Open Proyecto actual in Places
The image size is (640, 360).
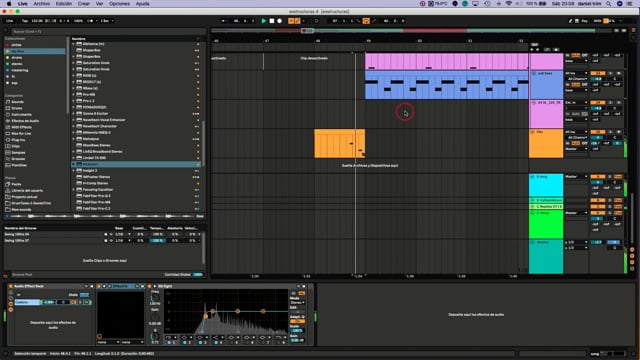pyautogui.click(x=24, y=197)
